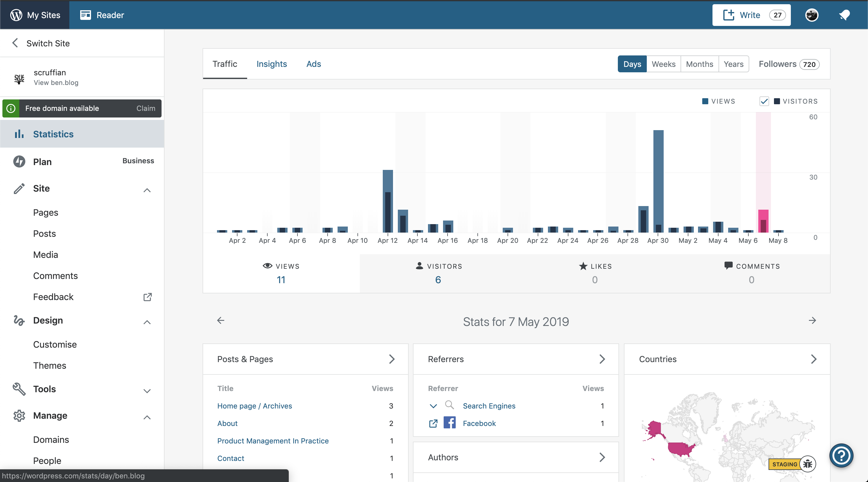
Task: Click the Write new post button
Action: tap(751, 15)
